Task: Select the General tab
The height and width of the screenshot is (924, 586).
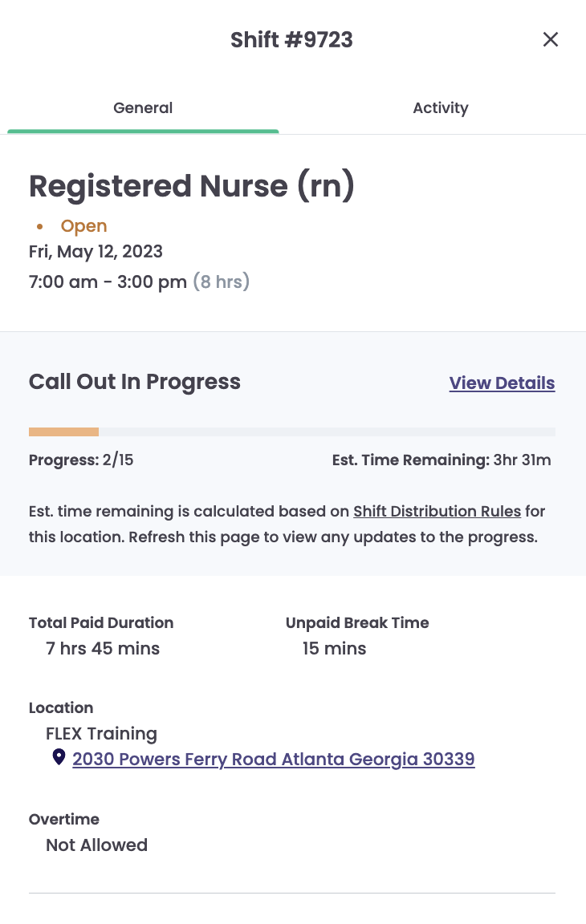Action: [x=143, y=107]
